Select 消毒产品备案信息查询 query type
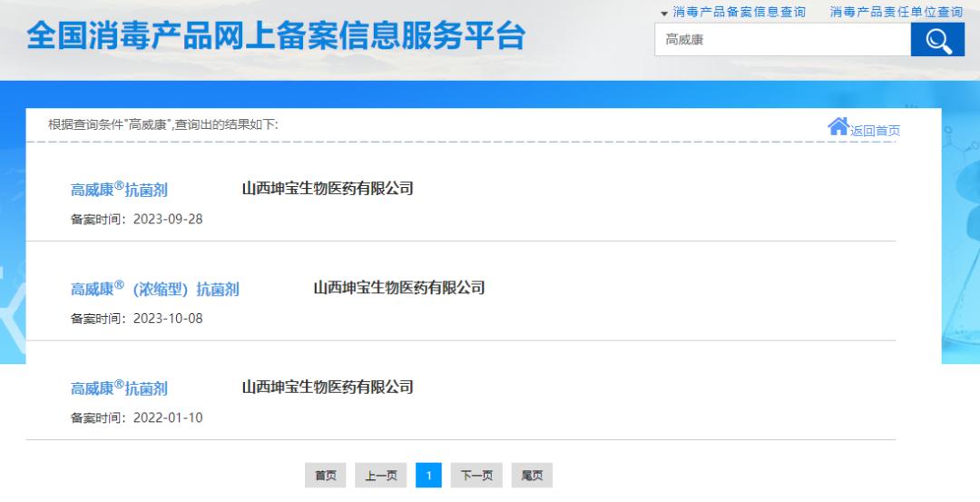The height and width of the screenshot is (502, 980). [x=739, y=12]
